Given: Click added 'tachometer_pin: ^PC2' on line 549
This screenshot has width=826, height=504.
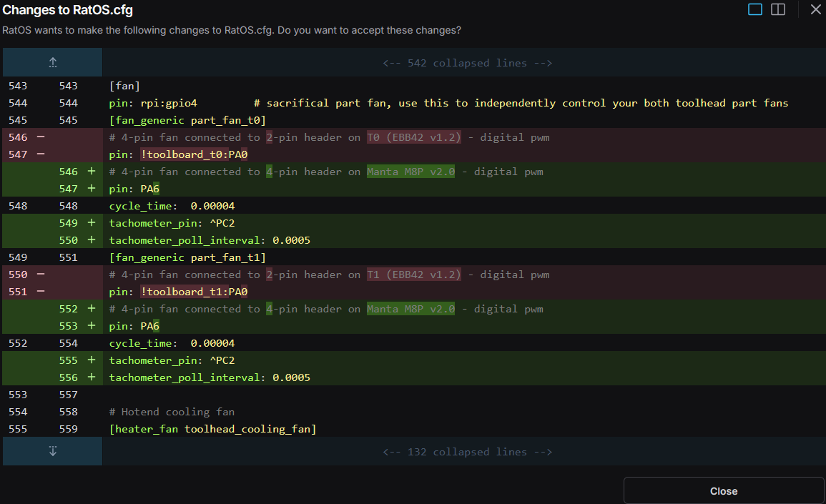Looking at the screenshot, I should coord(172,223).
